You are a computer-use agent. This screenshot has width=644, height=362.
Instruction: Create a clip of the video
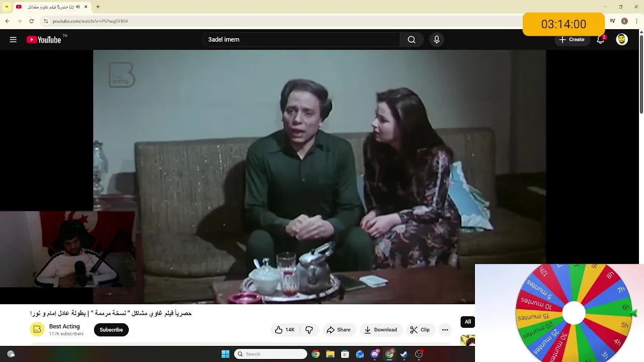[420, 330]
